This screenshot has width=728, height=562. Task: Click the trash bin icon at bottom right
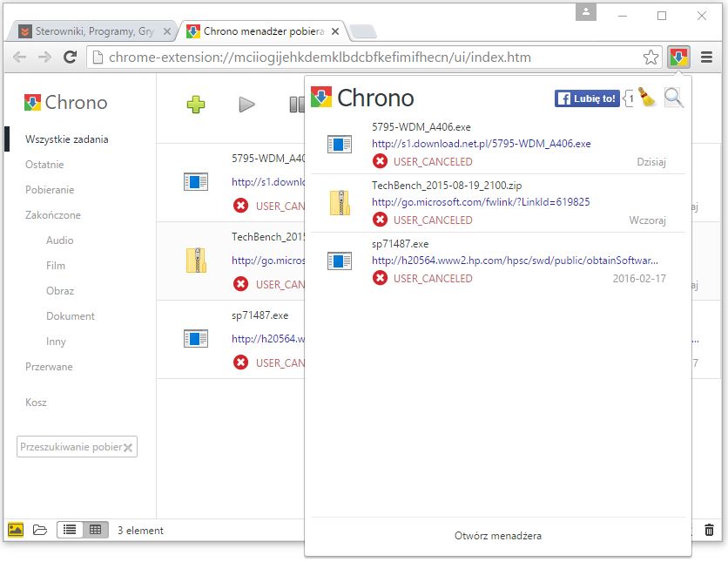click(709, 530)
